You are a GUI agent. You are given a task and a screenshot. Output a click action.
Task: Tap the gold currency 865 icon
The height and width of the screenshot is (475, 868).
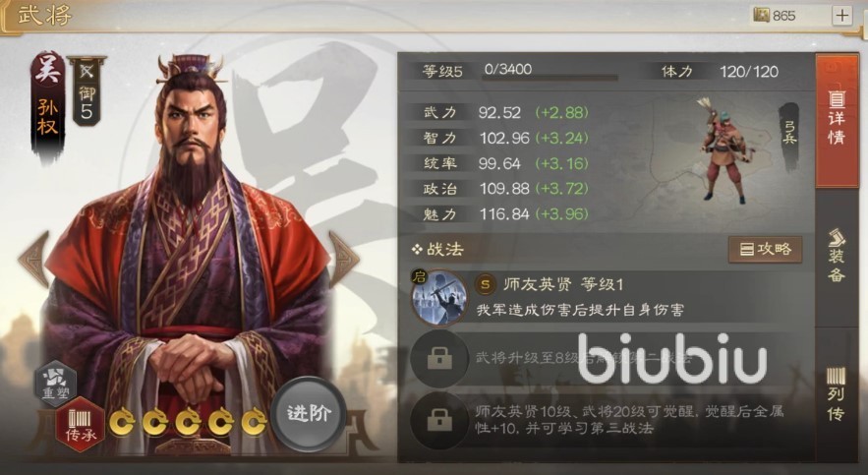pos(762,15)
